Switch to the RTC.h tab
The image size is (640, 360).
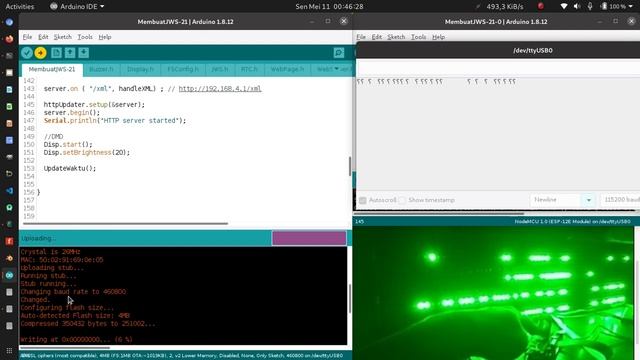click(x=249, y=69)
